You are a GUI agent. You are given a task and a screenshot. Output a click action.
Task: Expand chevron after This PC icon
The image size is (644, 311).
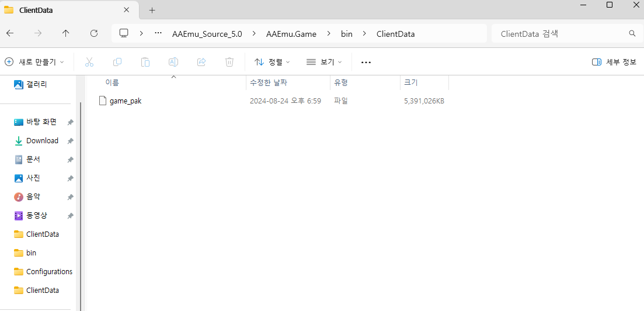(141, 34)
